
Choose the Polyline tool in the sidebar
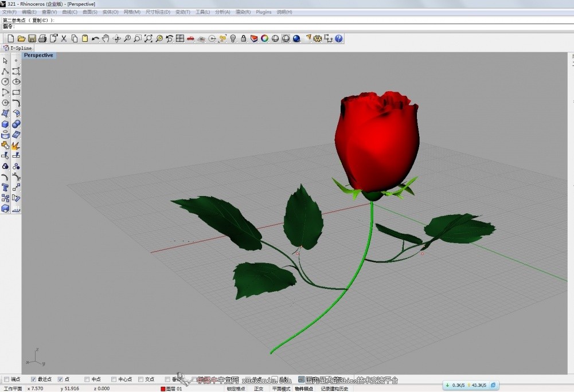coord(5,72)
